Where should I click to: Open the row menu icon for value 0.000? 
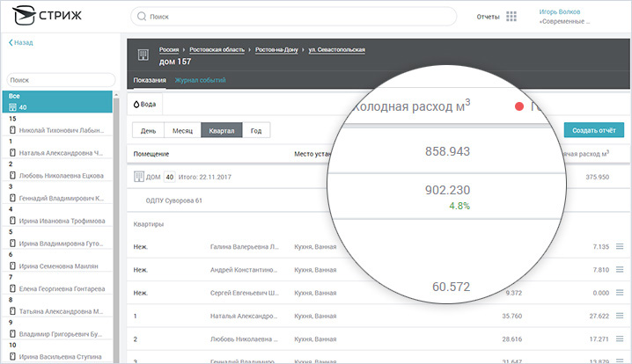point(620,293)
